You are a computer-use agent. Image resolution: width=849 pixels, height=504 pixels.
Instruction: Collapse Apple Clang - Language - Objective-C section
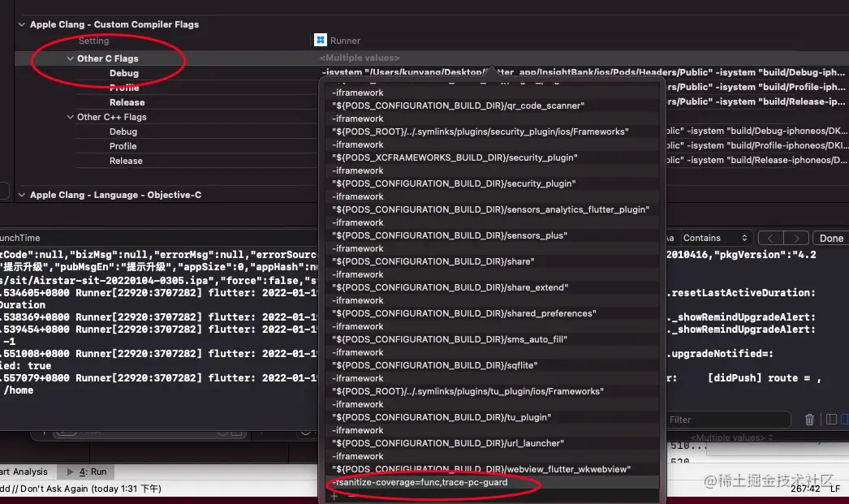[x=22, y=195]
